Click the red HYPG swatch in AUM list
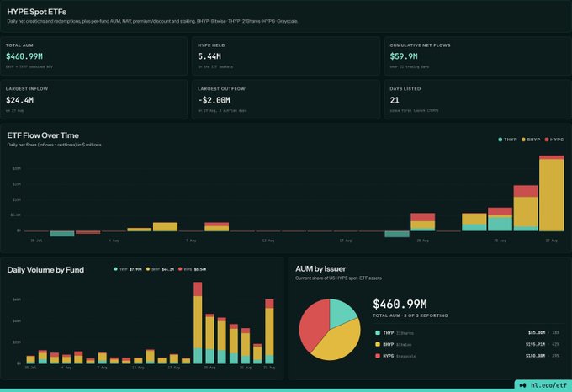 (x=378, y=356)
